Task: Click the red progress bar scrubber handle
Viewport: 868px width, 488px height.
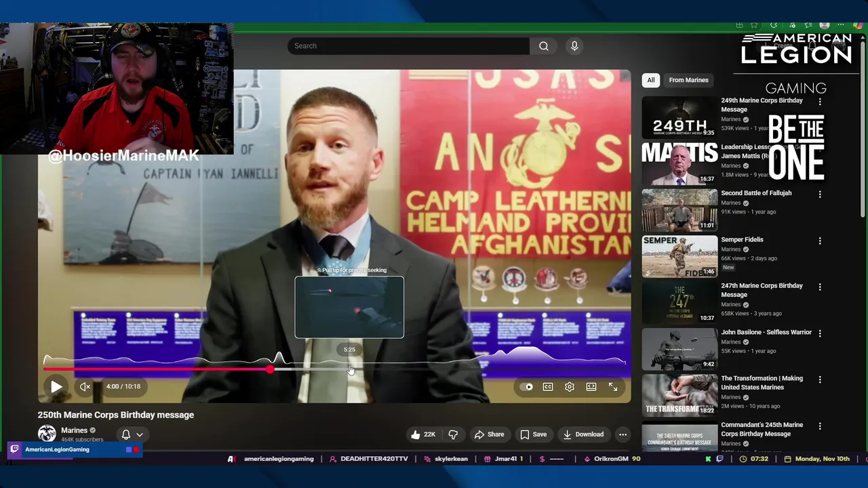Action: [271, 369]
